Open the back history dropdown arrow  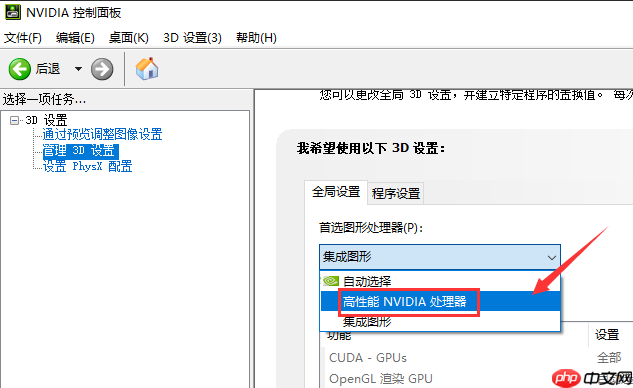78,69
